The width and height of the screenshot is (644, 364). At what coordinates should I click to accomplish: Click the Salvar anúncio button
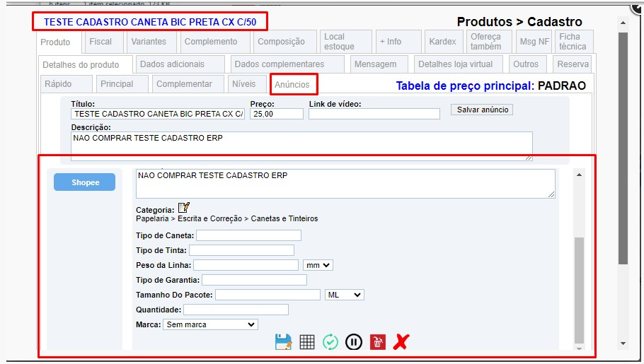pos(482,110)
